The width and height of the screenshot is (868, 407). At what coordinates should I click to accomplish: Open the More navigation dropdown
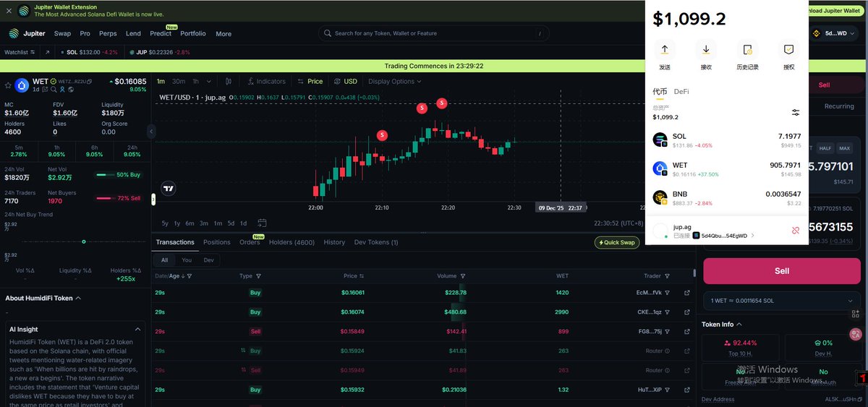[224, 33]
